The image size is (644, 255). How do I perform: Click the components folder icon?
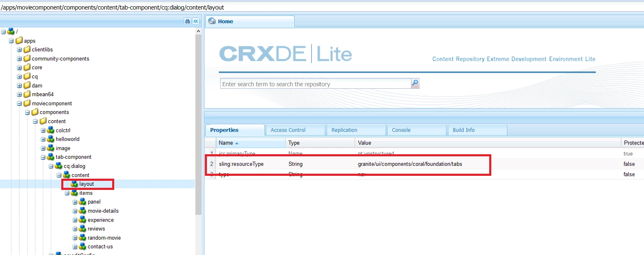35,112
